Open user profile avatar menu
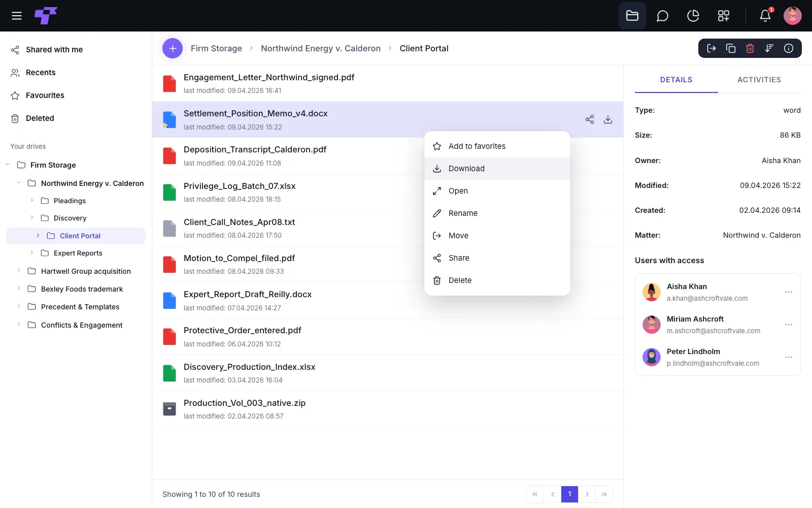Screen dimensions: 812x508 793,16
